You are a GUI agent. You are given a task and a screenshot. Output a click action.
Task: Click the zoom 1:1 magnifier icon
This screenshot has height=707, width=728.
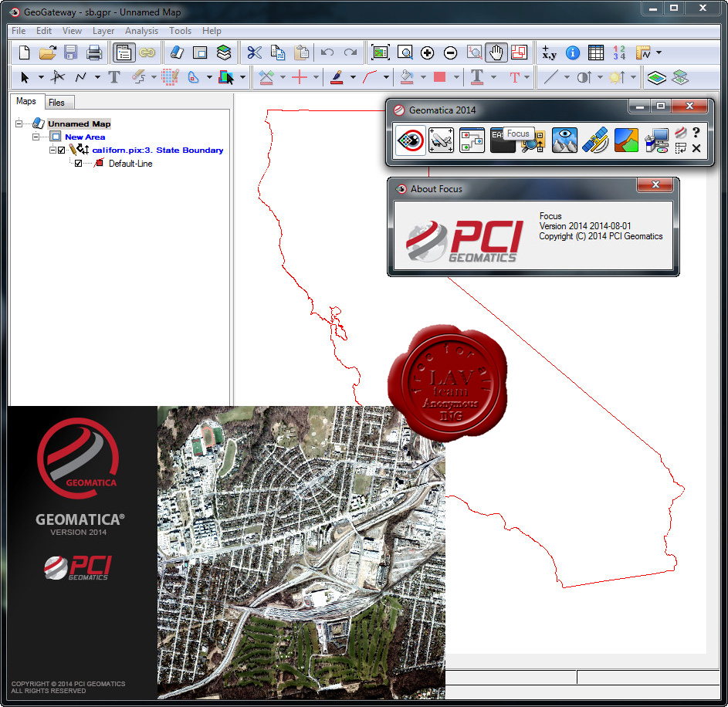point(474,53)
